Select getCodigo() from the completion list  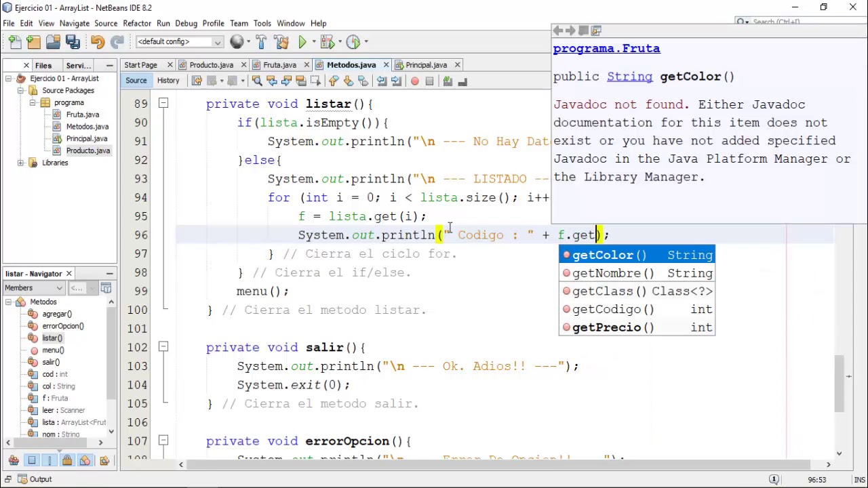tap(637, 309)
